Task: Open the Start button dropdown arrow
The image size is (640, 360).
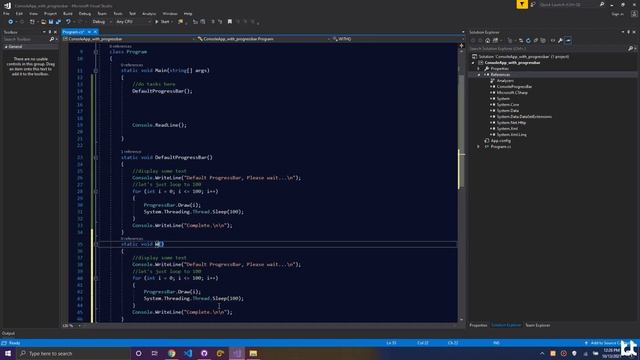Action: pyautogui.click(x=172, y=22)
